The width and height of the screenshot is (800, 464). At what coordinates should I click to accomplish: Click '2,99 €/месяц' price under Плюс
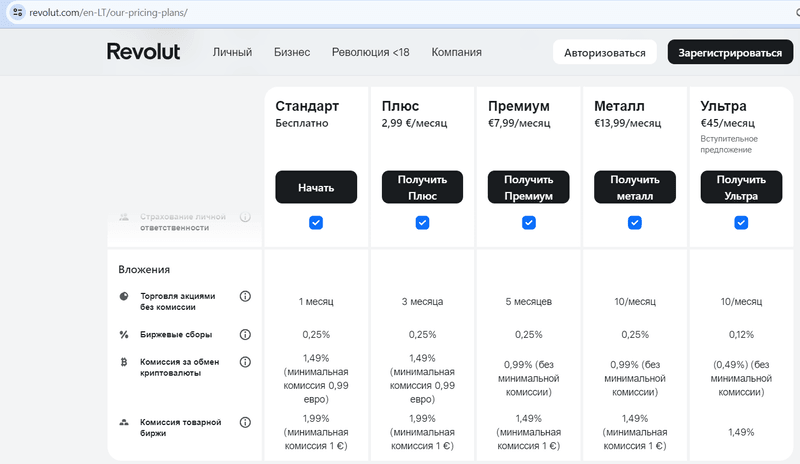[414, 123]
